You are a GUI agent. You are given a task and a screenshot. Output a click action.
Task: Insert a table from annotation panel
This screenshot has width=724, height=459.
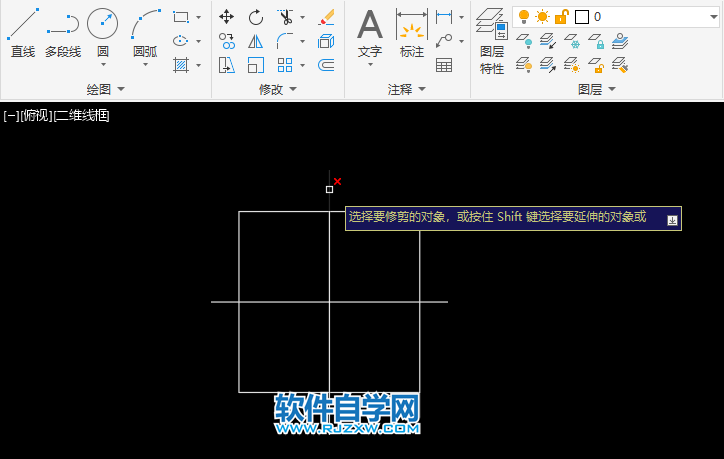point(444,65)
